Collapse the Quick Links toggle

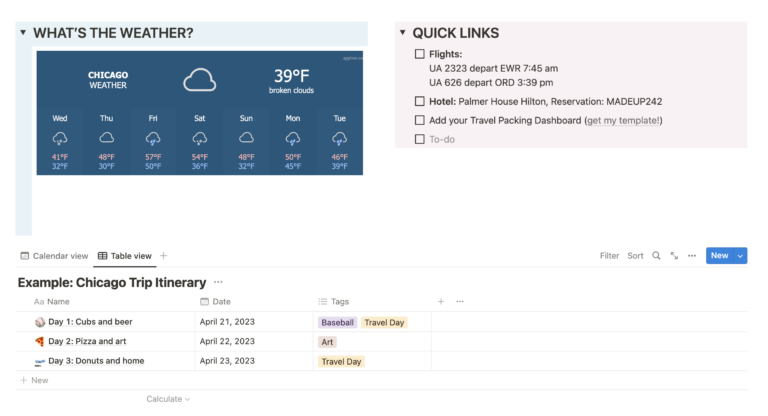pyautogui.click(x=403, y=33)
